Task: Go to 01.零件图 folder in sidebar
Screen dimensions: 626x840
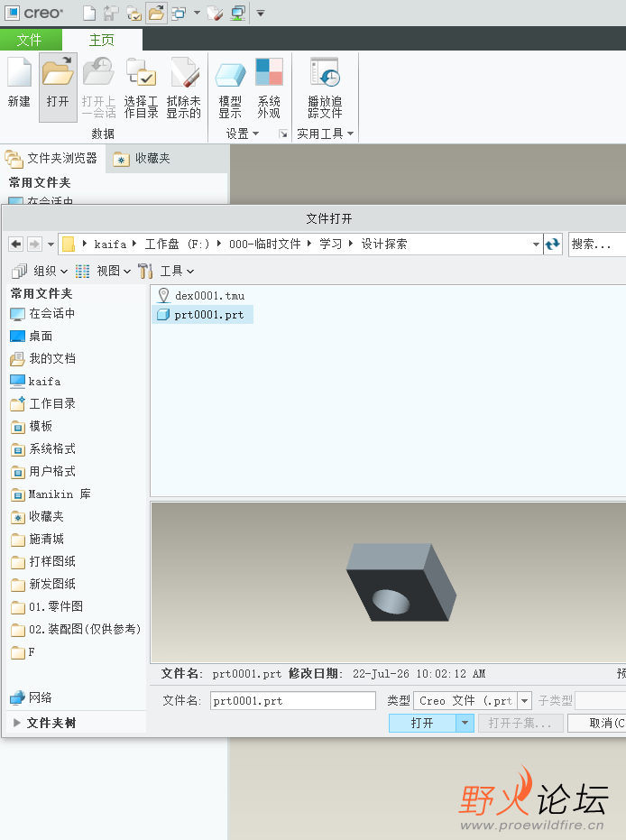Action: (47, 606)
